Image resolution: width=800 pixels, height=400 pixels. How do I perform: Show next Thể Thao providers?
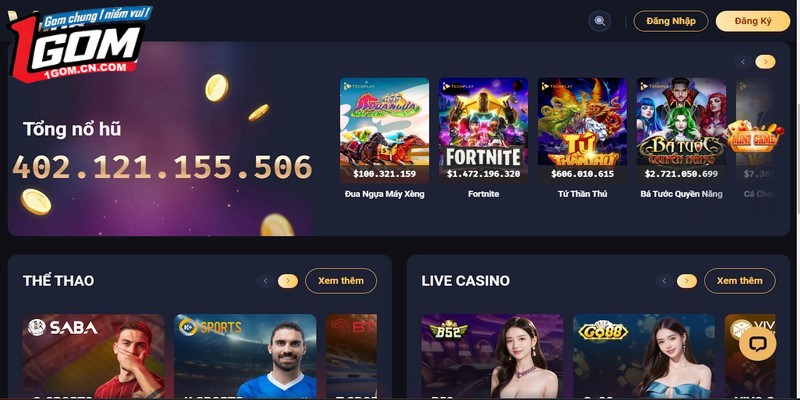coord(288,281)
